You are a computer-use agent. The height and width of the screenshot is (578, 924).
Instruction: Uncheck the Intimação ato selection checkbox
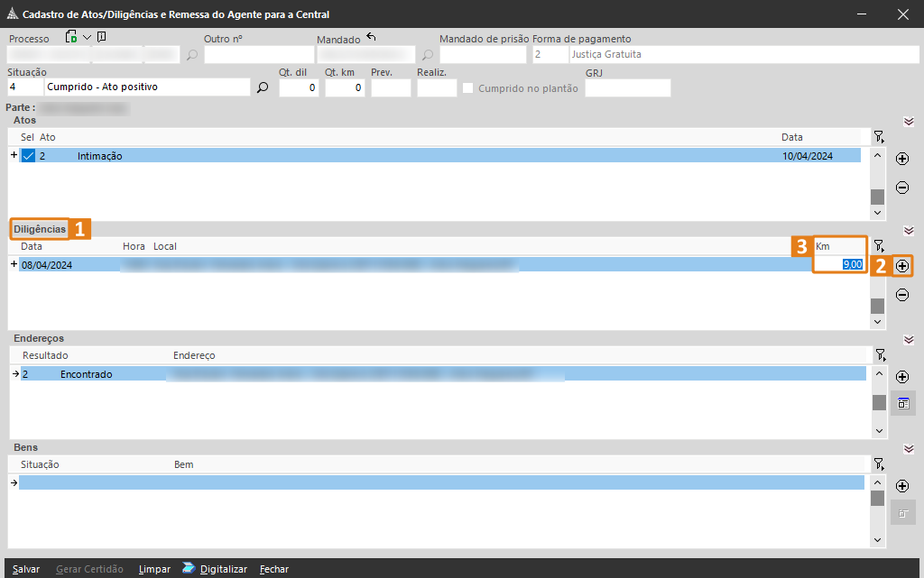28,156
